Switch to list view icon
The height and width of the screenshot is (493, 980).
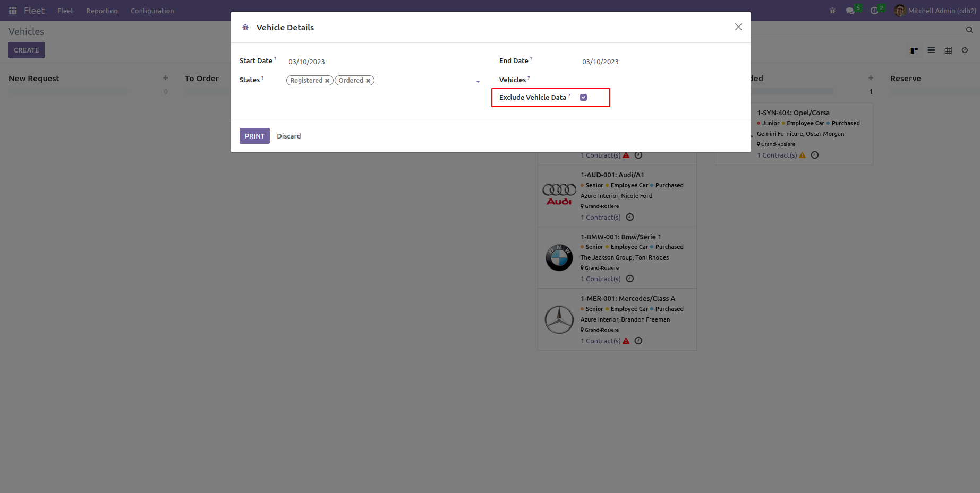point(931,50)
